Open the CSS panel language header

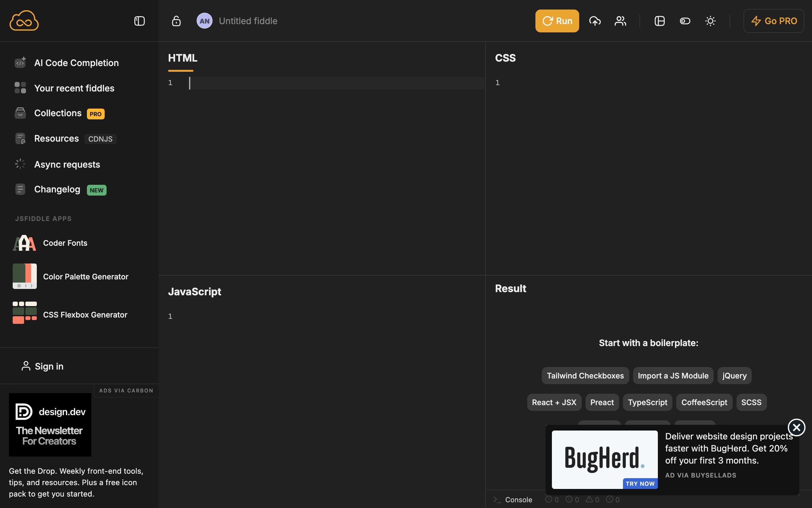pos(505,58)
